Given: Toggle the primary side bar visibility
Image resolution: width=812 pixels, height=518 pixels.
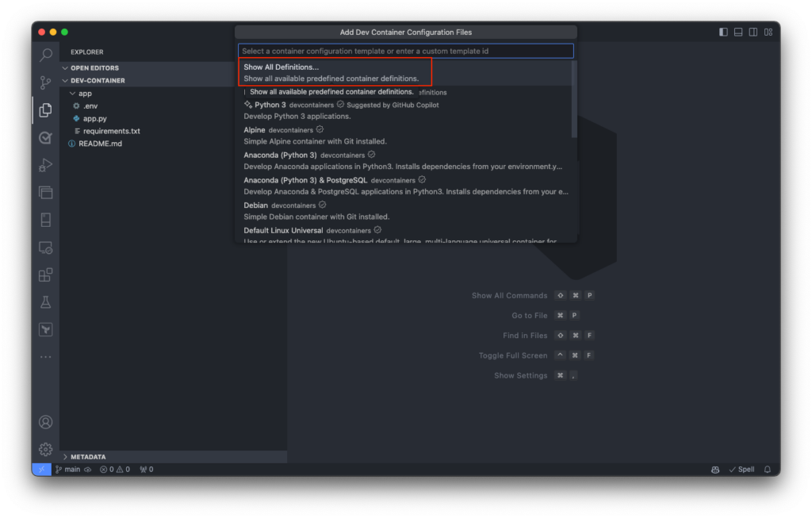Looking at the screenshot, I should (x=722, y=31).
